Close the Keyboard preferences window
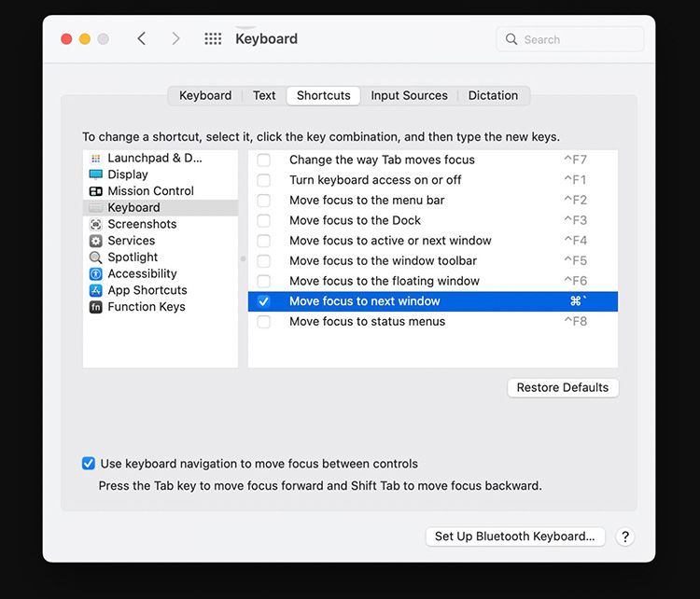 66,39
